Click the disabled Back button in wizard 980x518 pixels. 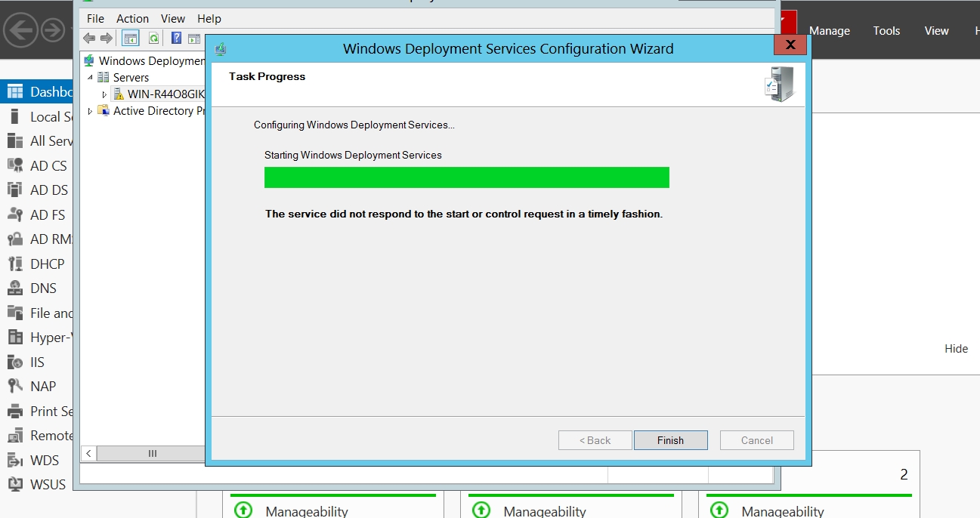pos(595,440)
